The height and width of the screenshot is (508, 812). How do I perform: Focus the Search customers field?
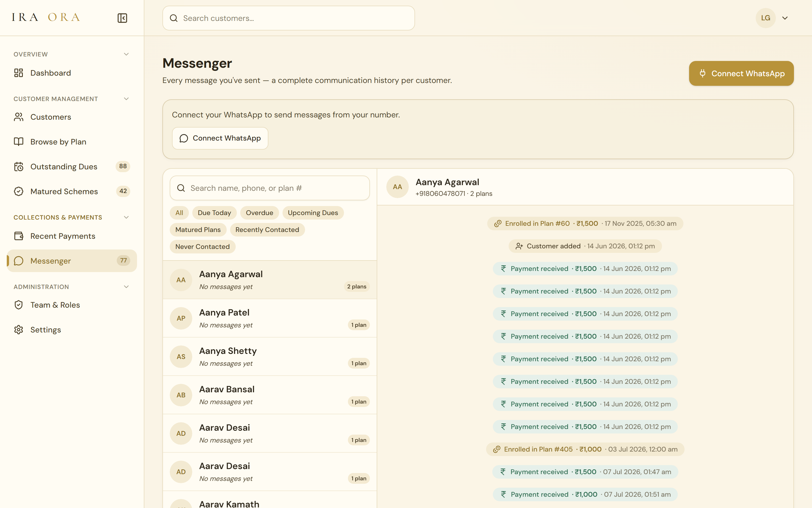pyautogui.click(x=288, y=18)
